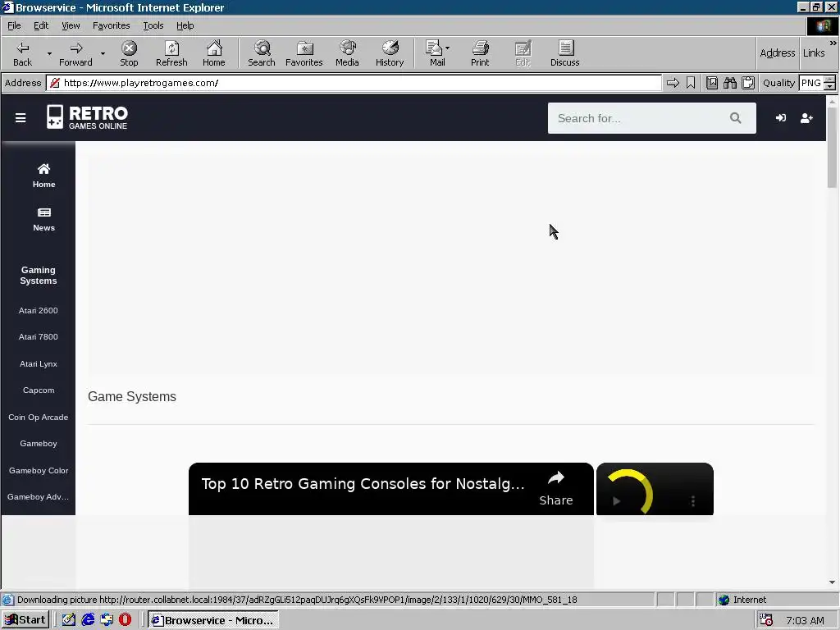The height and width of the screenshot is (630, 840).
Task: Select Capcom in the sidebar
Action: coord(39,390)
